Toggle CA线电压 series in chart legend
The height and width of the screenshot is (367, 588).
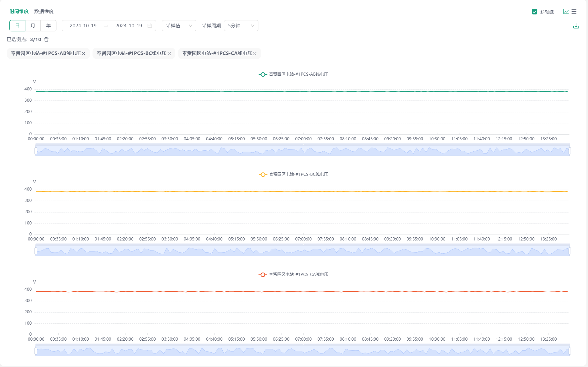tap(293, 275)
